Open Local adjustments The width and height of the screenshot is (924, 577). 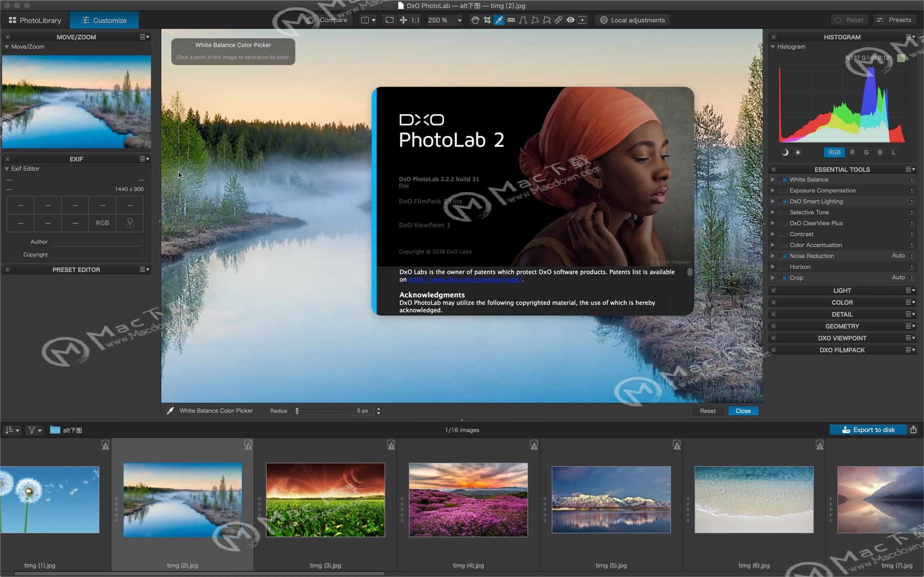[x=632, y=20]
